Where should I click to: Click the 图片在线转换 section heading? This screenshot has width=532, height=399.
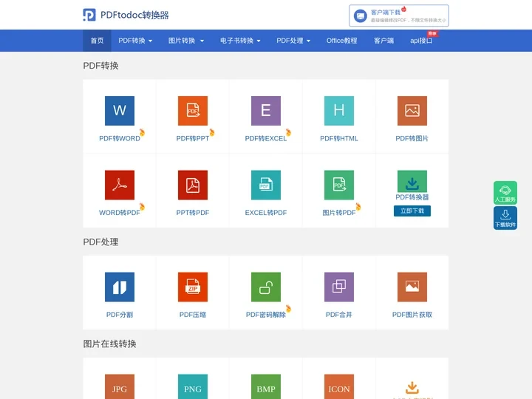(x=109, y=344)
